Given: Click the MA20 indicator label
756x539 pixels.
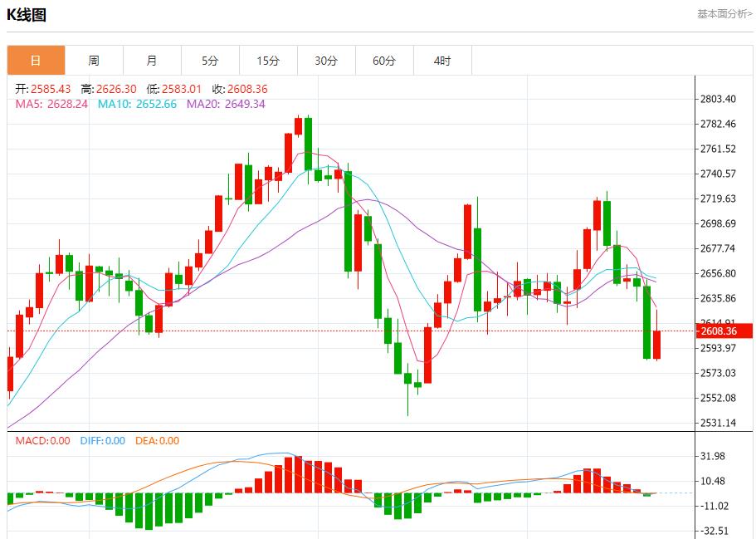Looking at the screenshot, I should (226, 104).
